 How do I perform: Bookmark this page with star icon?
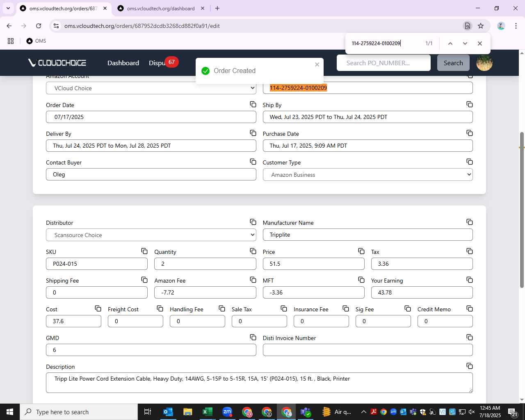pyautogui.click(x=481, y=26)
